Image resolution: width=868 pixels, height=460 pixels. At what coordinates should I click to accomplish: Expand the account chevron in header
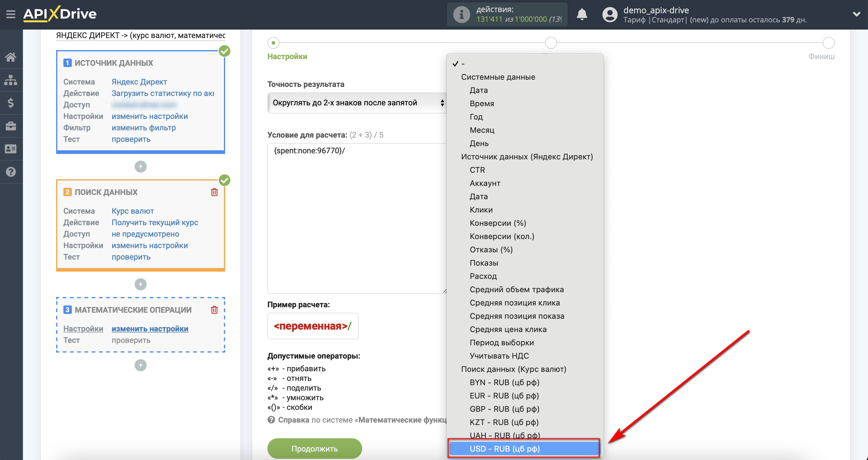pos(856,14)
